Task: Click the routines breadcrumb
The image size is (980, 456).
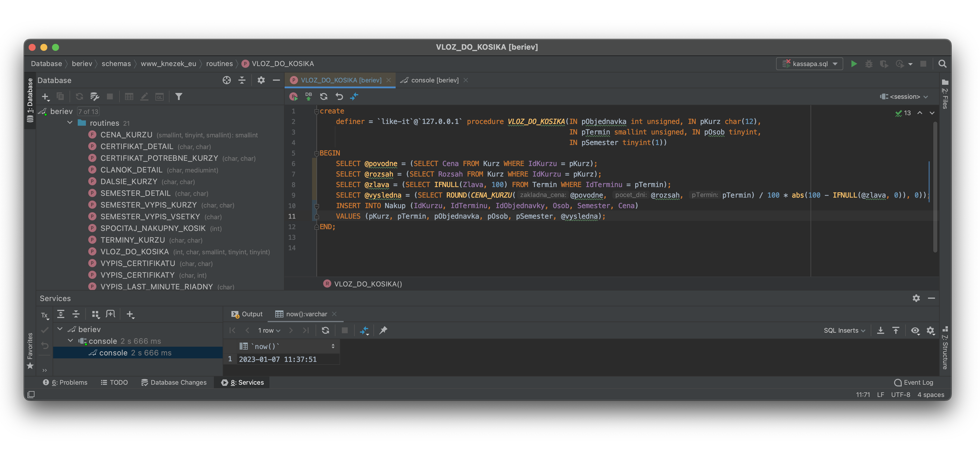Action: point(219,64)
